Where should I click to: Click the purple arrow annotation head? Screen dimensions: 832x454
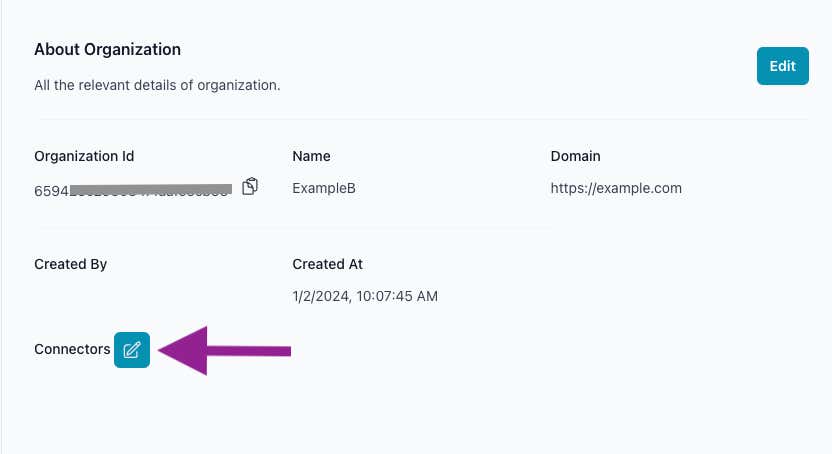[183, 351]
